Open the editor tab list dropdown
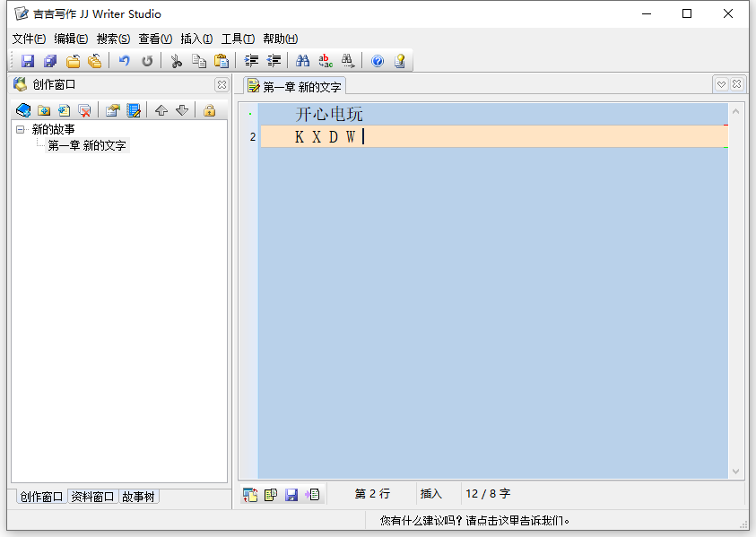The height and width of the screenshot is (537, 756). click(721, 83)
